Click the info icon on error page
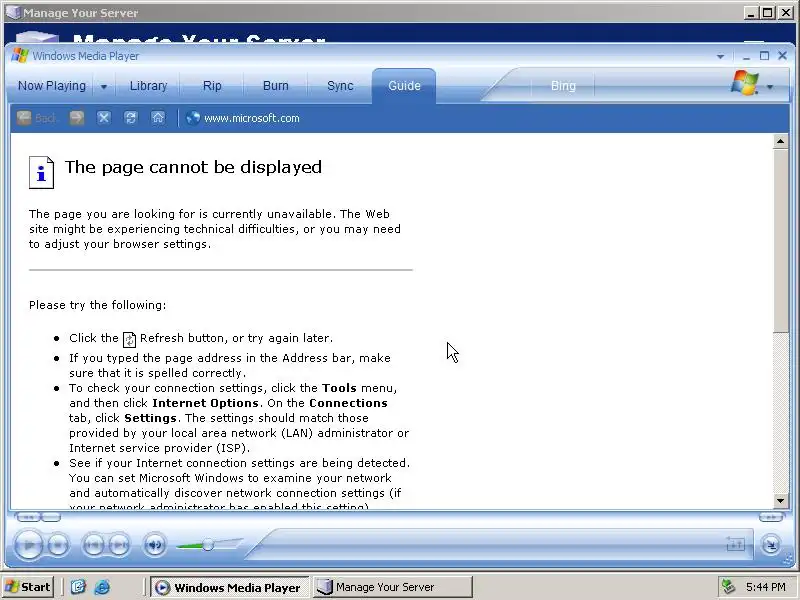 click(x=41, y=172)
